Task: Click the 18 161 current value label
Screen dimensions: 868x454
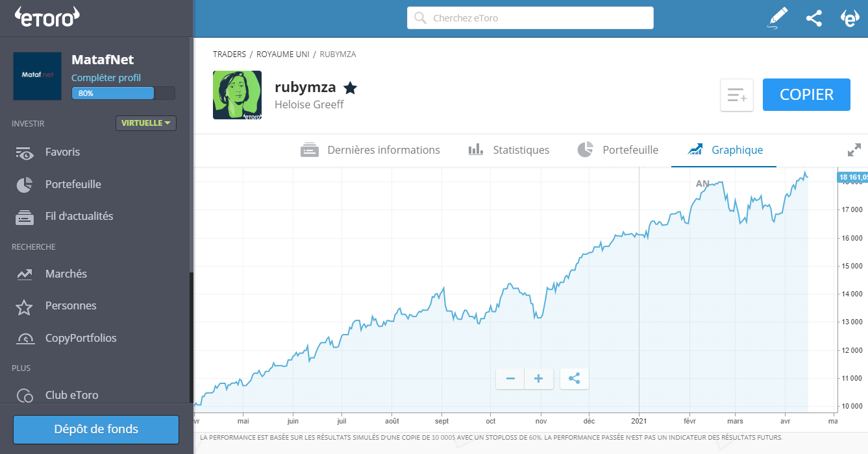Action: [852, 177]
